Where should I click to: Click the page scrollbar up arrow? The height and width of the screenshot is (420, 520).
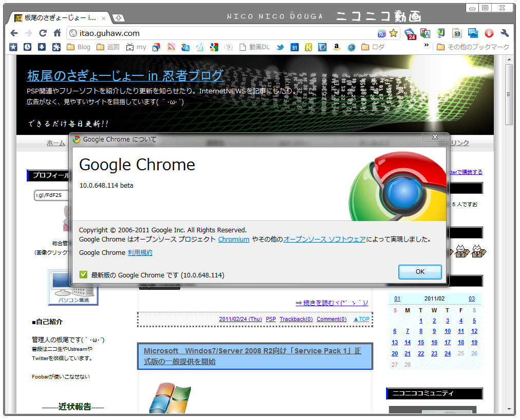click(x=509, y=59)
